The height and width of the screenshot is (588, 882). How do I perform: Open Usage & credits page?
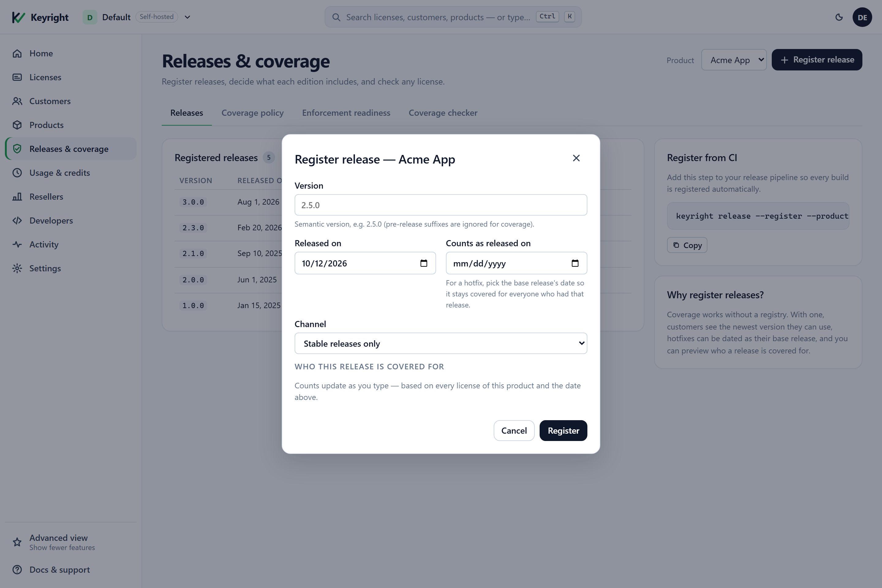pos(70,173)
